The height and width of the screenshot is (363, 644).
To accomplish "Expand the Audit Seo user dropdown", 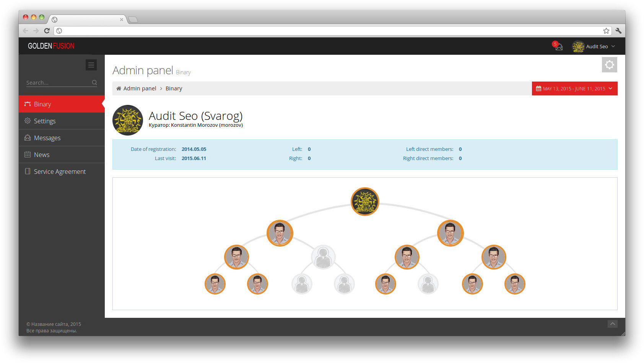I will [594, 46].
